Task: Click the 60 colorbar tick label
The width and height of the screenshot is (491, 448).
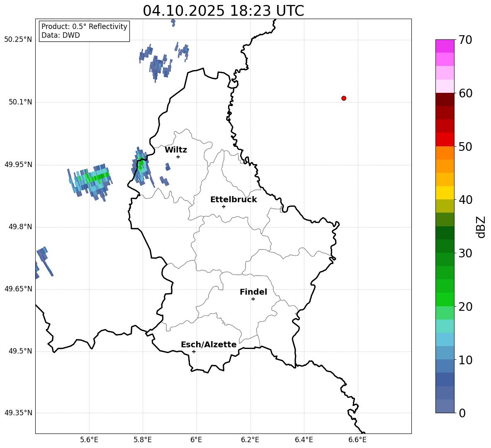Action: click(465, 93)
